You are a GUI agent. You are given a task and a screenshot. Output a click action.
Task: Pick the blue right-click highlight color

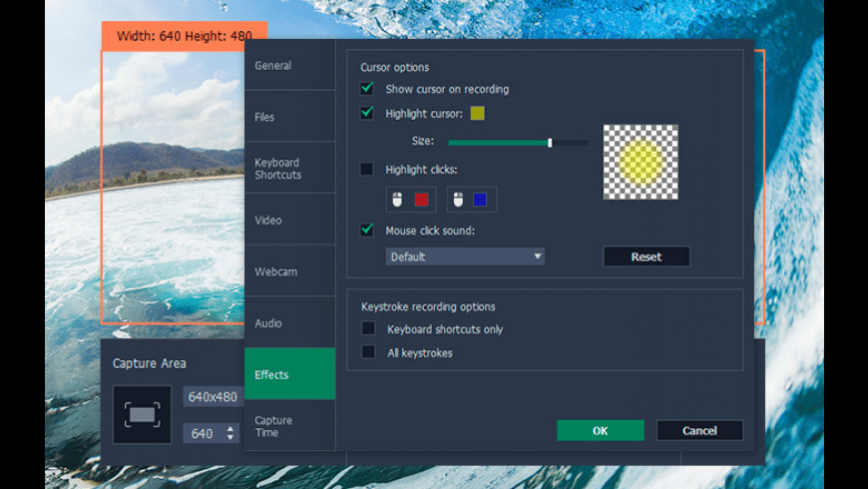pyautogui.click(x=480, y=200)
